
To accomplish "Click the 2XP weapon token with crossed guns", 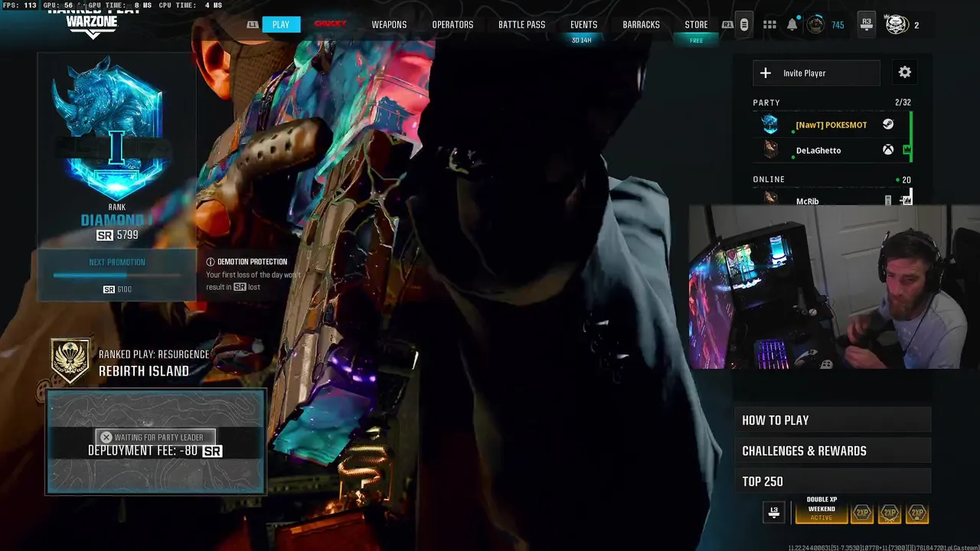I will 889,513.
